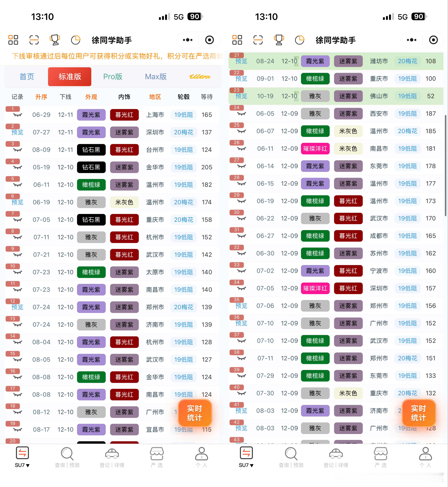Tap 璀璨洋红 color tag on row 26
448x487 pixels.
pos(315,149)
